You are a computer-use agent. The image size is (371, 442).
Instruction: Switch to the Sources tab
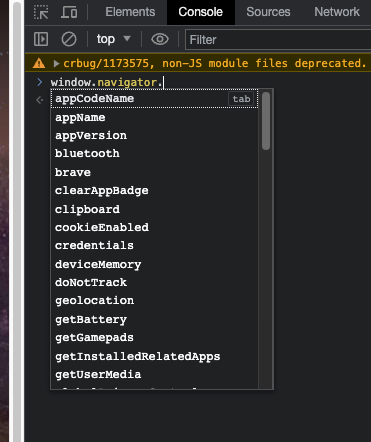pyautogui.click(x=268, y=12)
